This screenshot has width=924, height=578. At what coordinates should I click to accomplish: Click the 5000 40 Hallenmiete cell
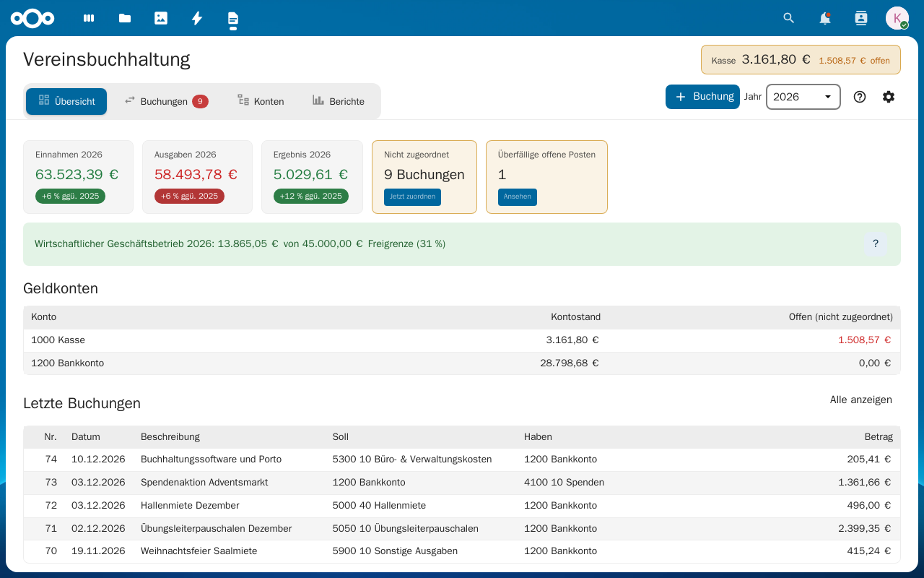pos(379,506)
